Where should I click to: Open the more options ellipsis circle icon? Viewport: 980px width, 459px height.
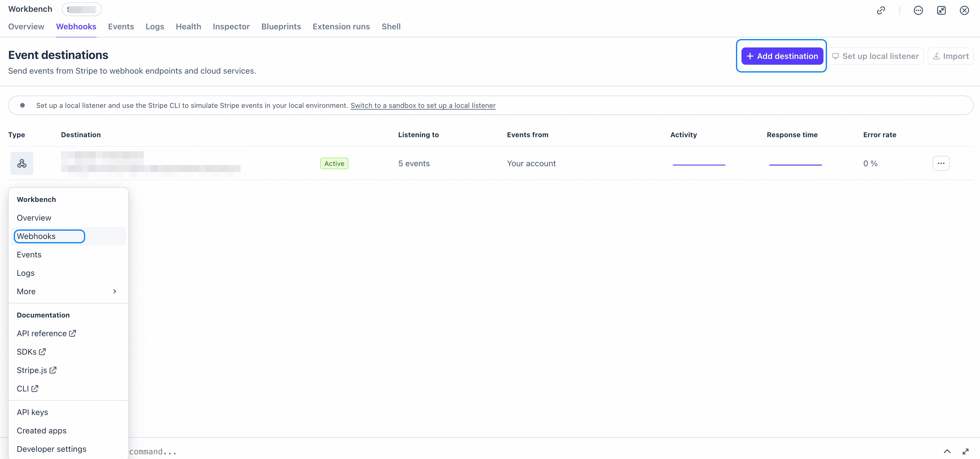(918, 10)
